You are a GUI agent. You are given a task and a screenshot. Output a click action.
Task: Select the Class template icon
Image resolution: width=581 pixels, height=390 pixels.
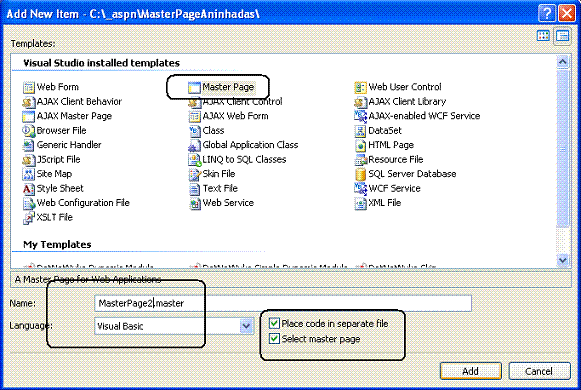pos(194,131)
